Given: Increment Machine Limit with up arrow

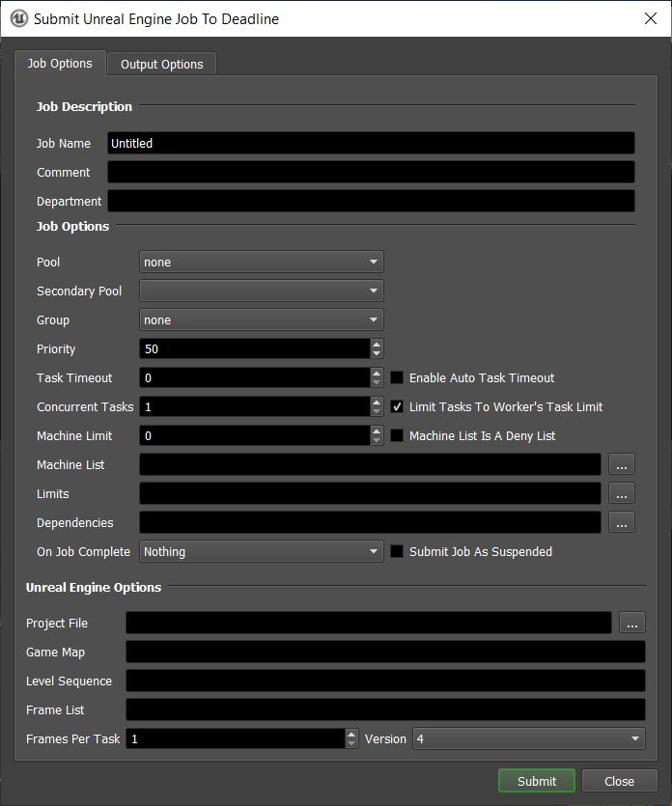Looking at the screenshot, I should click(377, 431).
